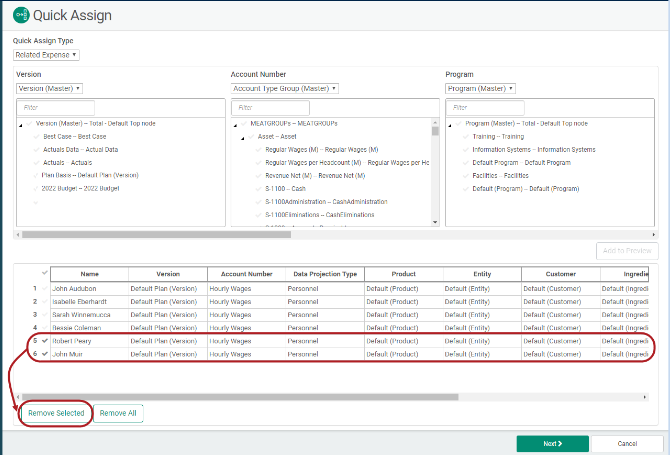
Task: Click the Robert Peary name cell
Action: click(90, 341)
